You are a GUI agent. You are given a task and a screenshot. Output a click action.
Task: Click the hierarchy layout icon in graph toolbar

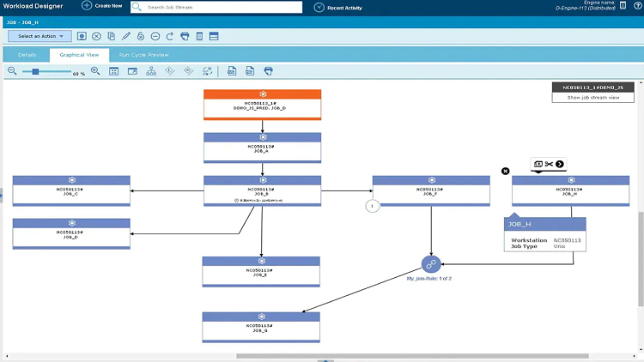point(151,71)
